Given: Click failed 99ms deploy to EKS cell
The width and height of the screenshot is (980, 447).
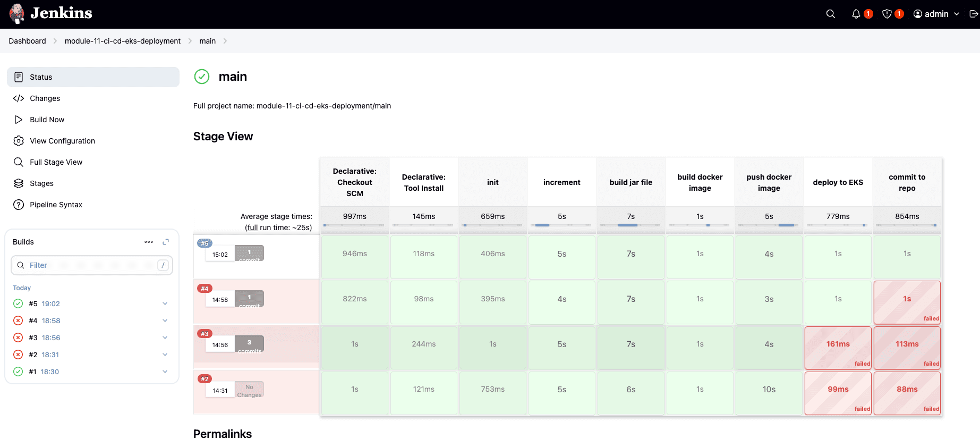Looking at the screenshot, I should coord(838,393).
